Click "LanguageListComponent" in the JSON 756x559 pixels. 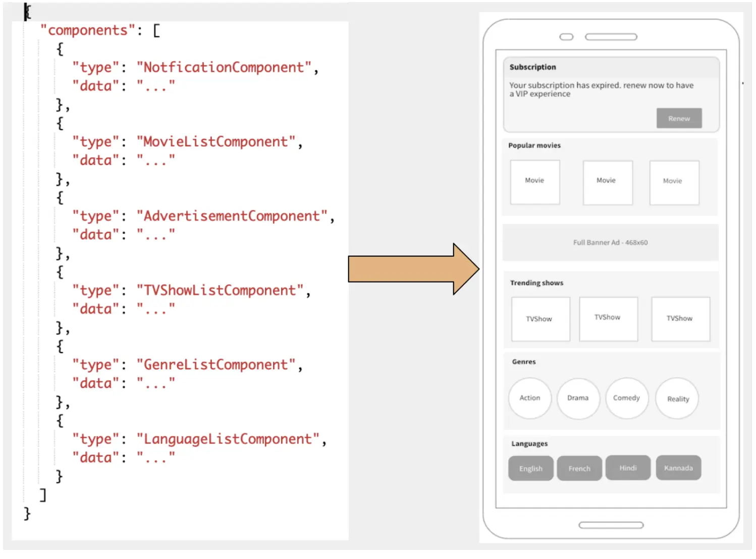228,439
